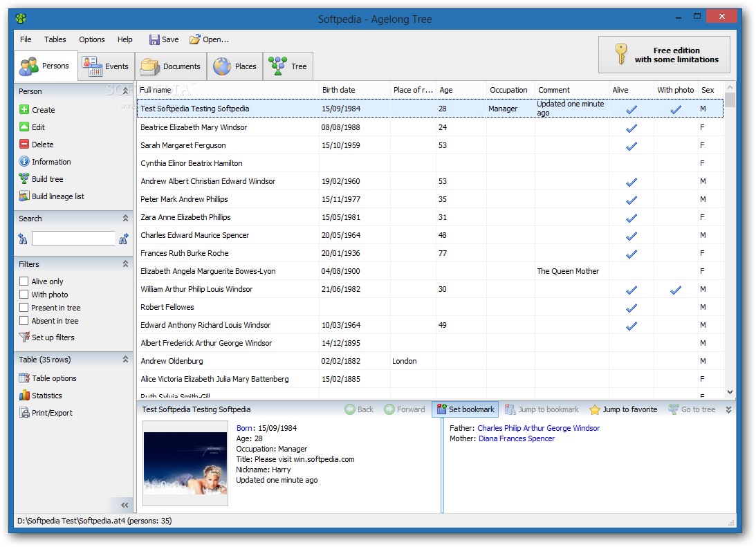Open the Help menu
756x547 pixels.
125,39
